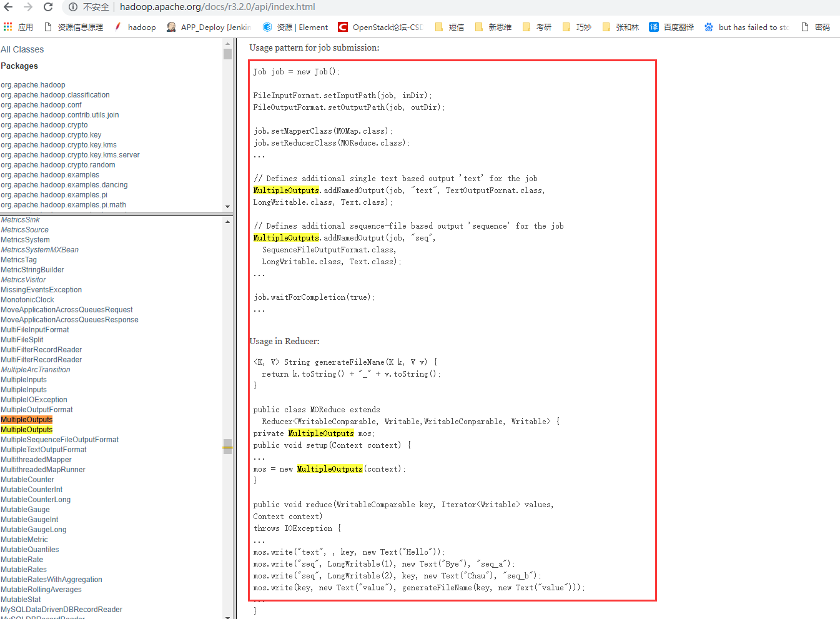Reload the page using the refresh icon
This screenshot has width=840, height=619.
(x=49, y=8)
